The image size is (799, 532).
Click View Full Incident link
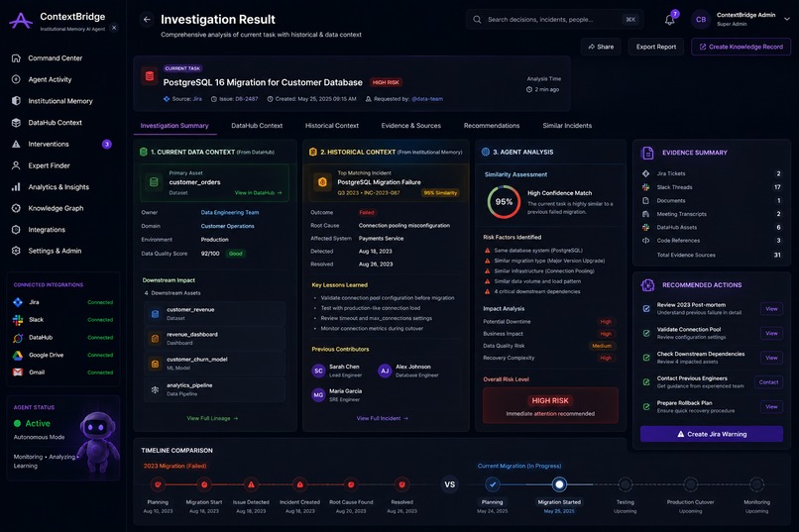coord(383,418)
